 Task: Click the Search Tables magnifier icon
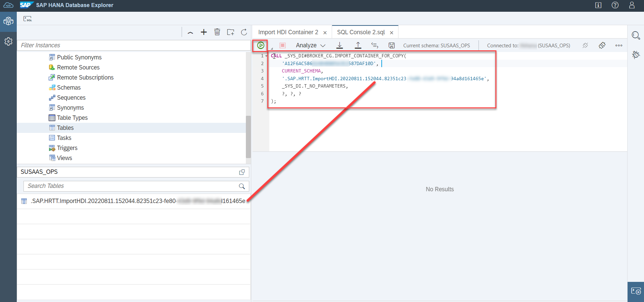point(242,186)
